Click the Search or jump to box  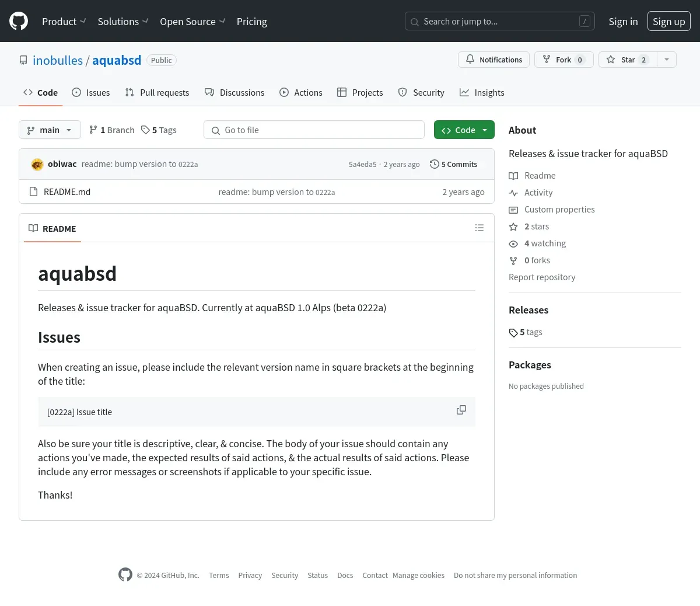499,22
